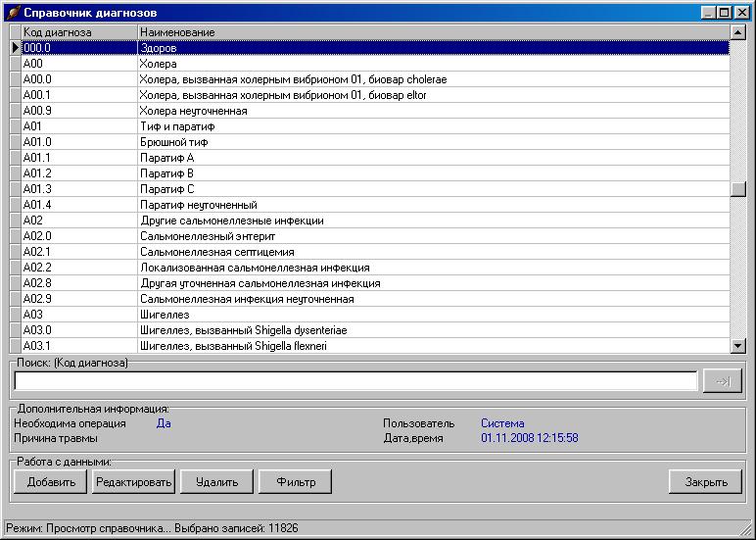Screen dimensions: 756x540
Task: Click the scrollbar down arrow
Action: click(x=738, y=345)
